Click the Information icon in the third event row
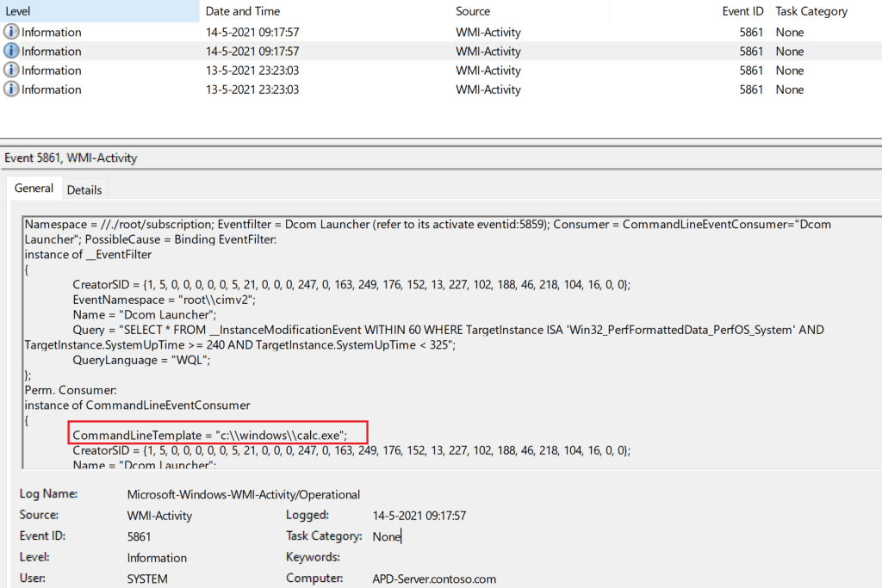Viewport: 882px width, 588px height. tap(11, 70)
